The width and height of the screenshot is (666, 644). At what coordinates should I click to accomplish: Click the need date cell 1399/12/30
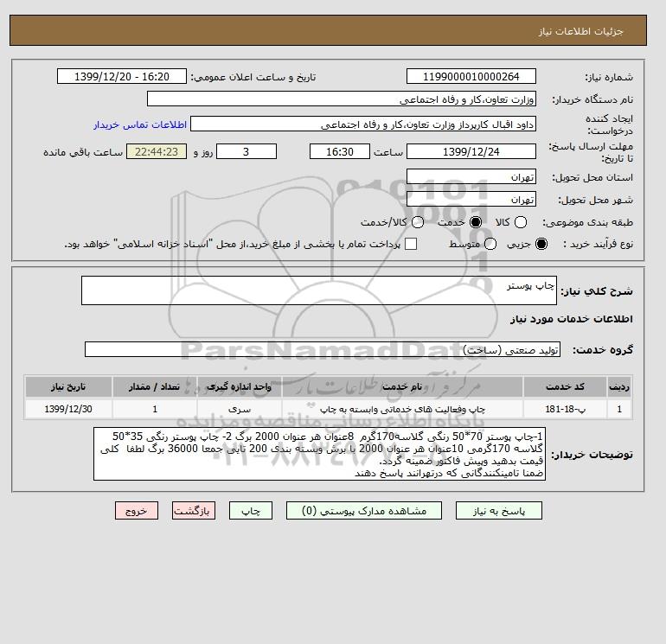point(68,409)
